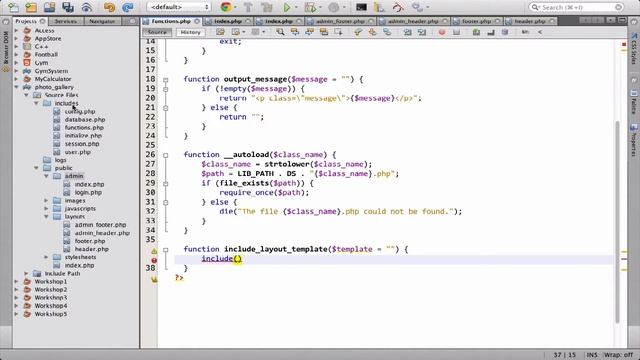Viewport: 640px width, 360px height.
Task: Click the Last Edit icon in editor toolbar
Action: [x=220, y=32]
